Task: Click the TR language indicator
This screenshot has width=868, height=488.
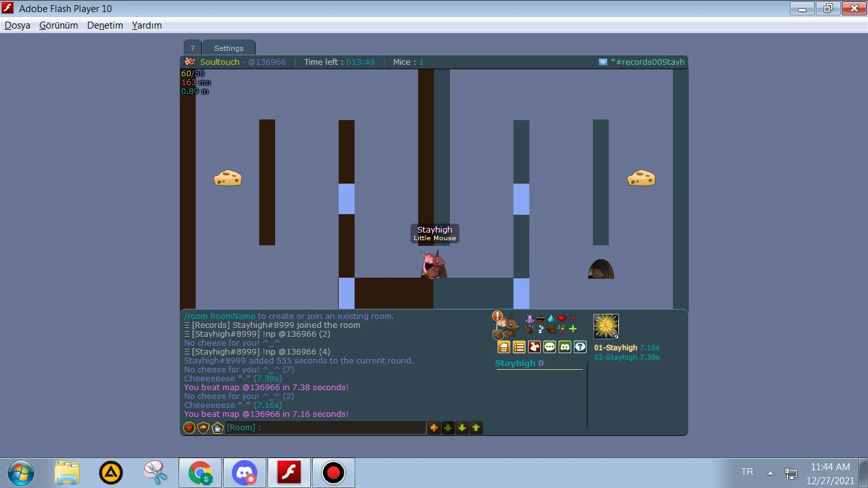Action: click(x=747, y=472)
